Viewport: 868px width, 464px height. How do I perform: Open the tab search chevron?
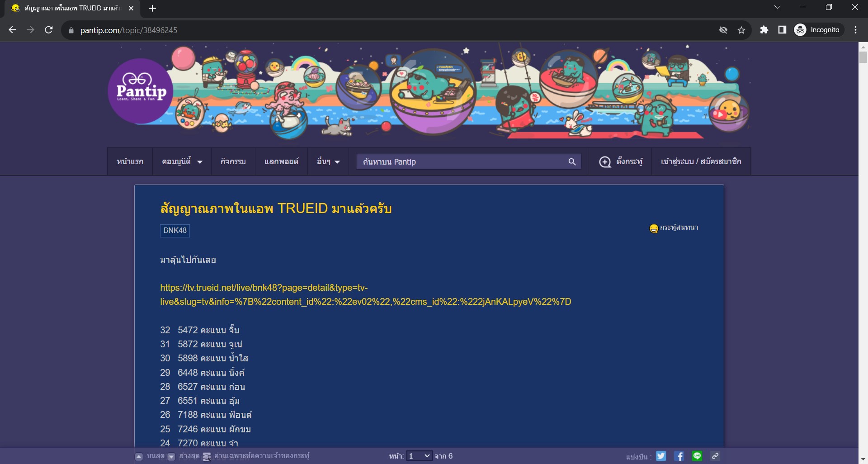pos(777,7)
